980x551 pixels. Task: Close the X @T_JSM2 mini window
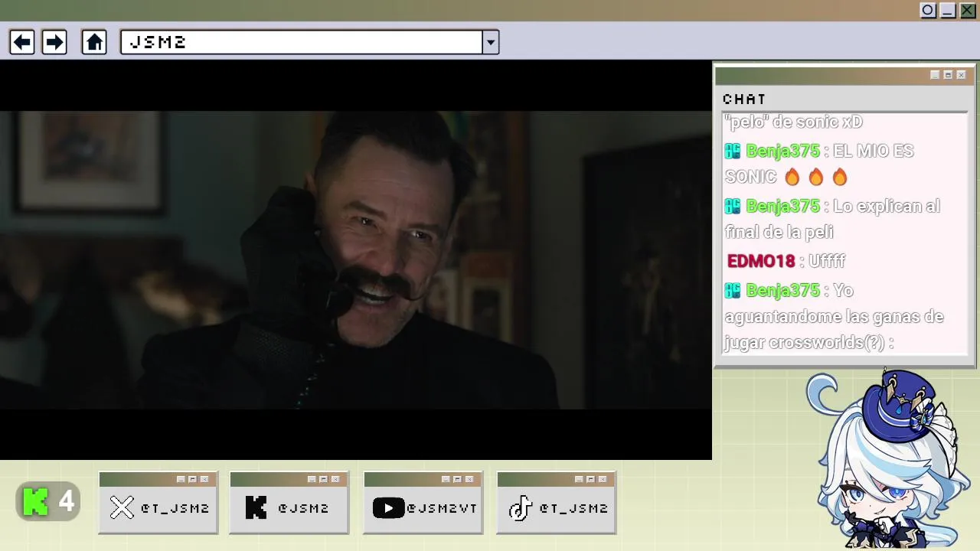204,479
